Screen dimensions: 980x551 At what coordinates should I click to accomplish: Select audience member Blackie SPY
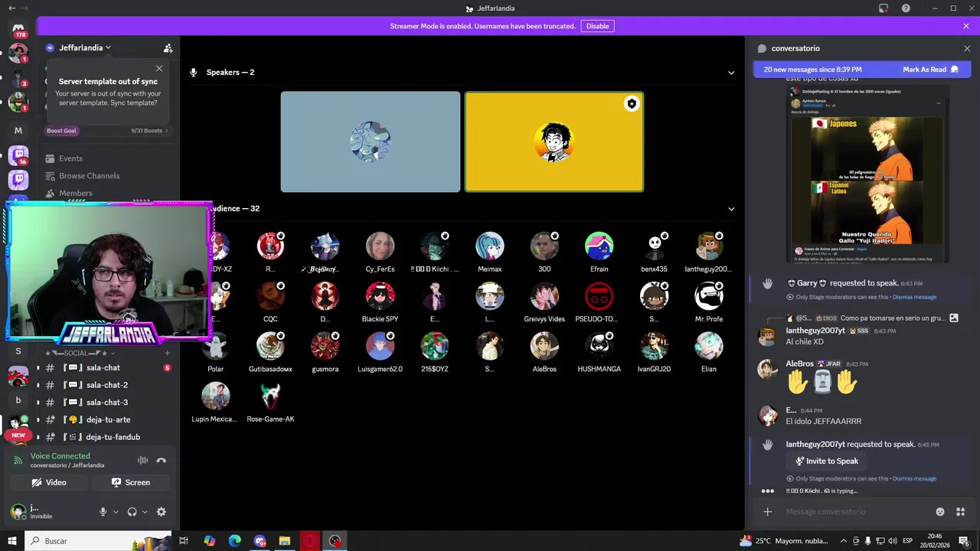coord(380,302)
